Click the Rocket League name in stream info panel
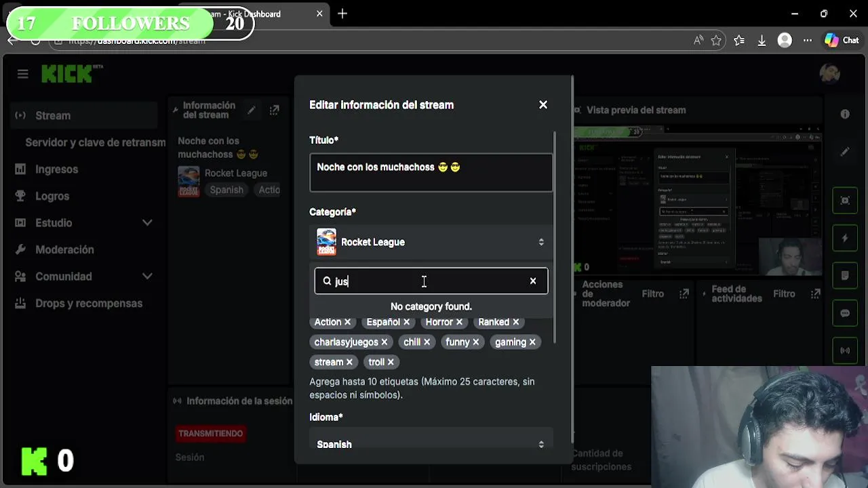 [x=236, y=173]
